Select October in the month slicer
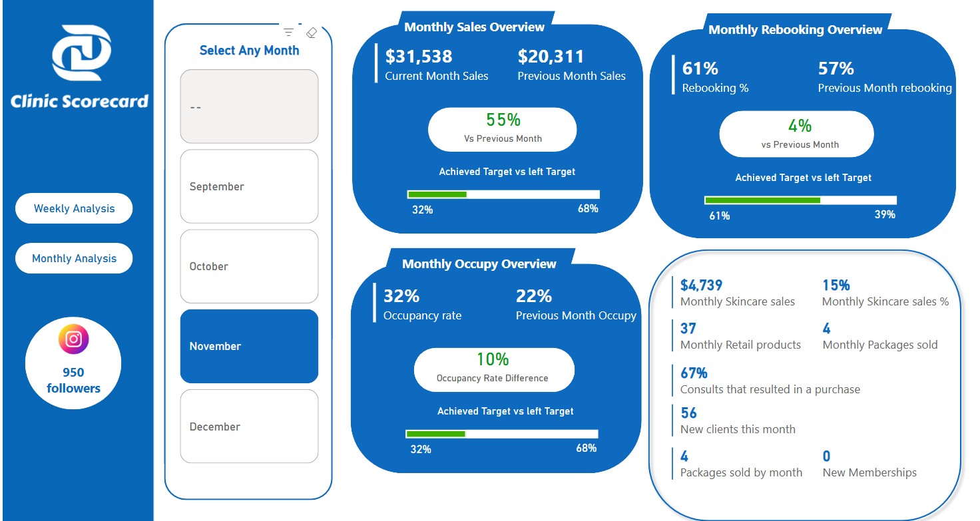This screenshot has width=980, height=521. pyautogui.click(x=248, y=266)
